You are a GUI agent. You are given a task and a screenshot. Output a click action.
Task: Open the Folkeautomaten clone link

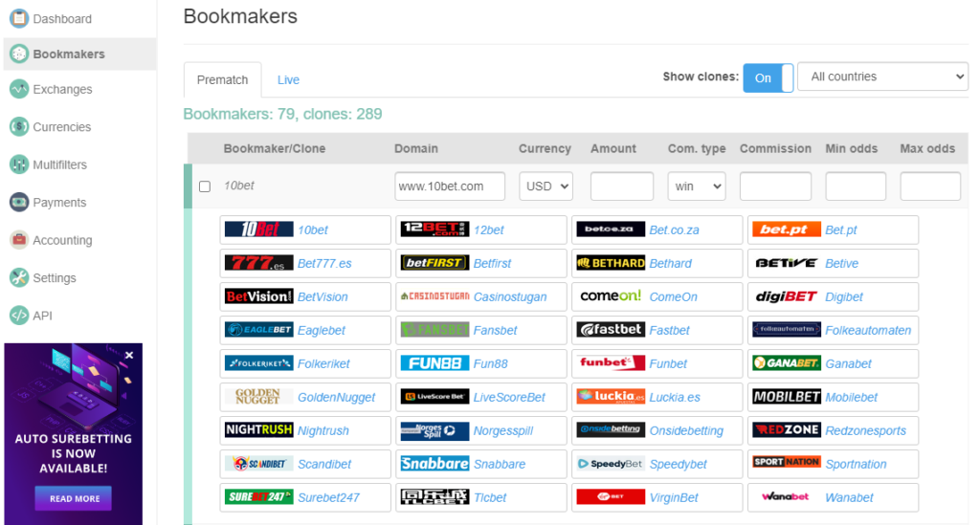pos(868,330)
